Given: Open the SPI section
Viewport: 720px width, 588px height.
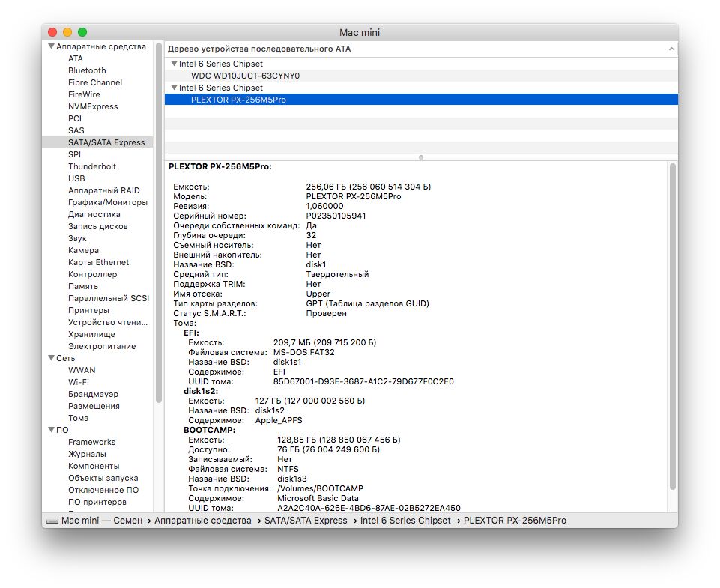Looking at the screenshot, I should point(74,154).
